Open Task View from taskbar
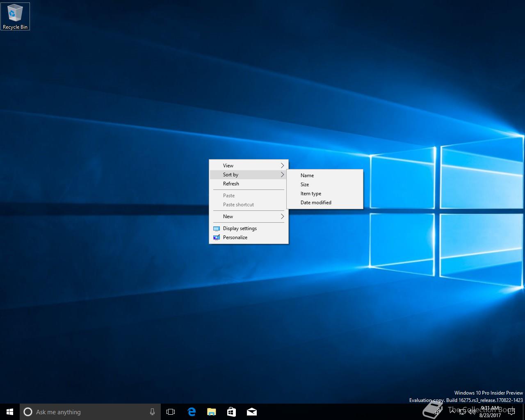Image resolution: width=525 pixels, height=420 pixels. 171,412
